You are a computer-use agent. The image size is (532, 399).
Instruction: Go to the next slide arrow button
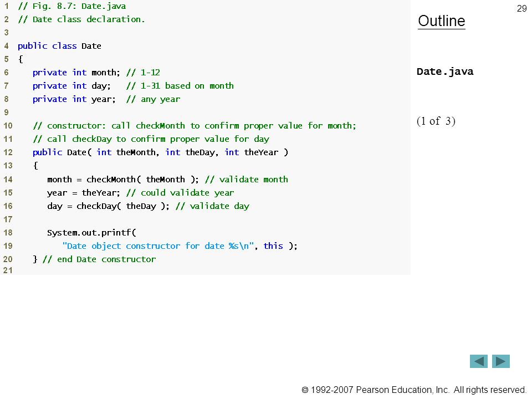pos(501,361)
